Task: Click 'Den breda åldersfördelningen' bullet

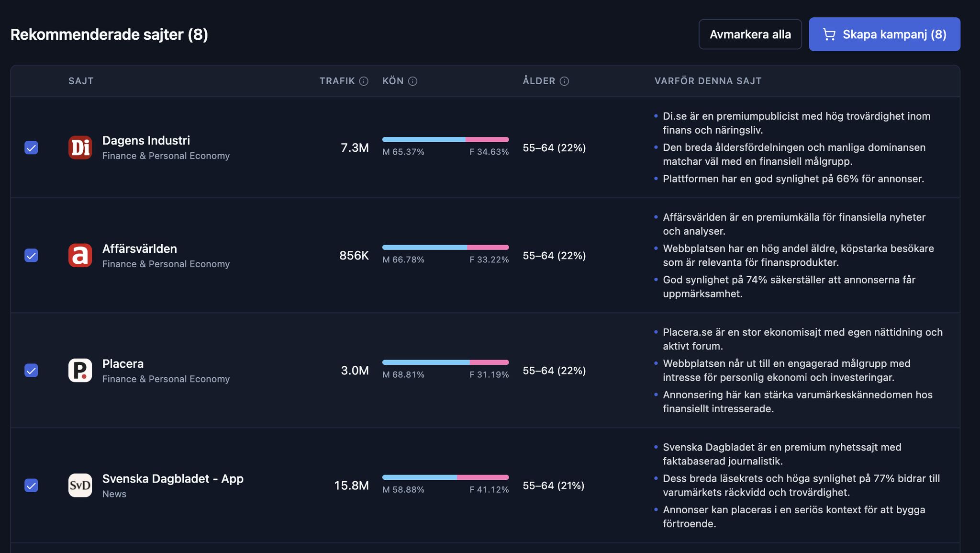Action: (x=794, y=154)
